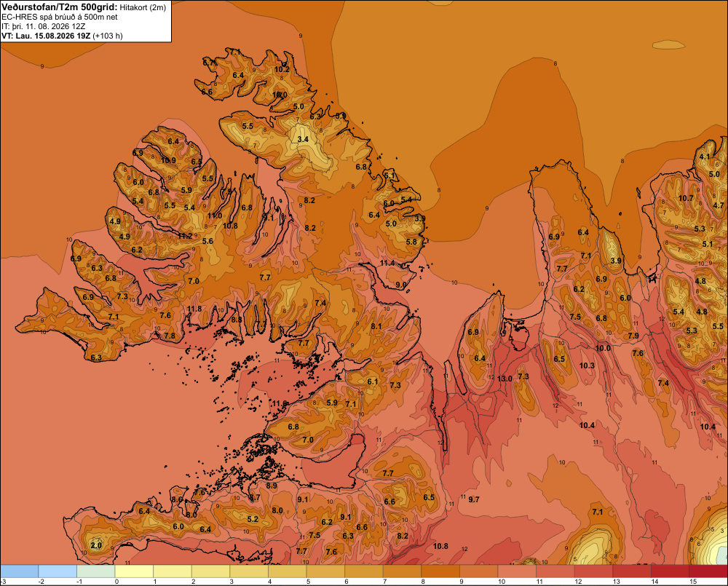Click the temperature value 10.3 on the map

pyautogui.click(x=587, y=366)
